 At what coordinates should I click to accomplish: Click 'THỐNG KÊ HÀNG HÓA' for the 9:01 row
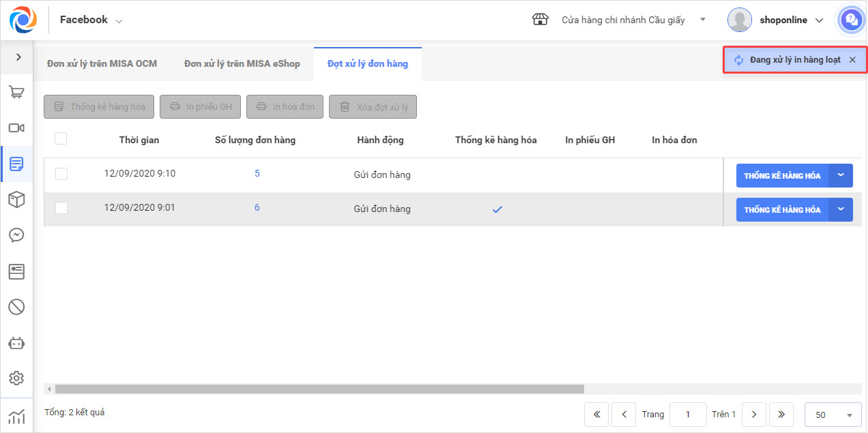coord(783,209)
